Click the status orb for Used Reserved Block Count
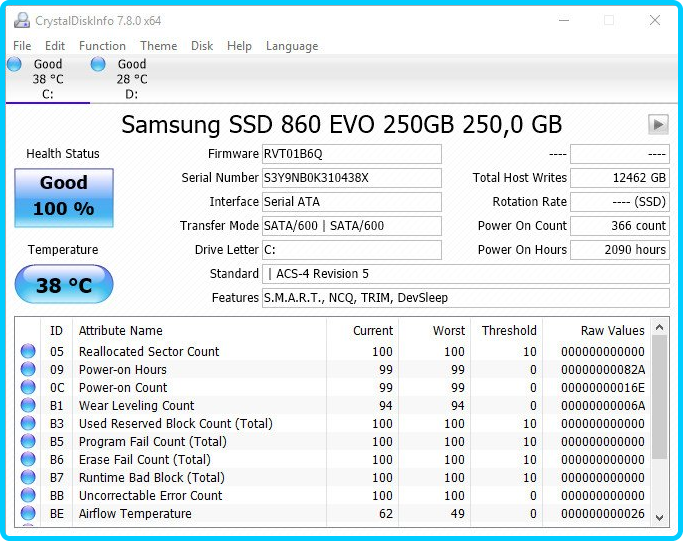This screenshot has width=683, height=541. [x=28, y=423]
